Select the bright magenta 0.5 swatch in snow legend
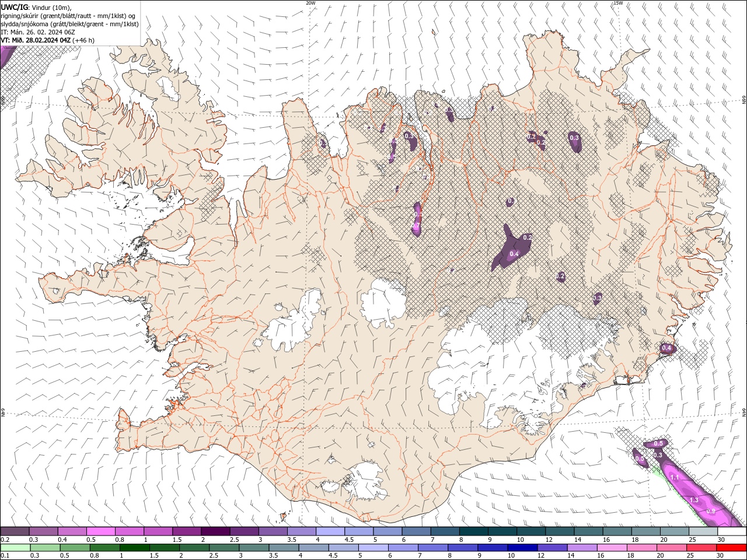Viewport: 747px width, 560px height. click(100, 531)
